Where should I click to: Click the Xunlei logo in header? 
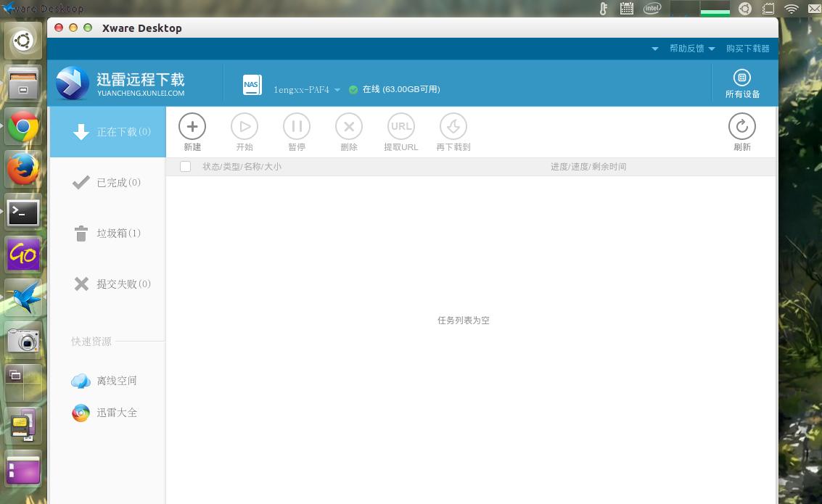tap(73, 83)
